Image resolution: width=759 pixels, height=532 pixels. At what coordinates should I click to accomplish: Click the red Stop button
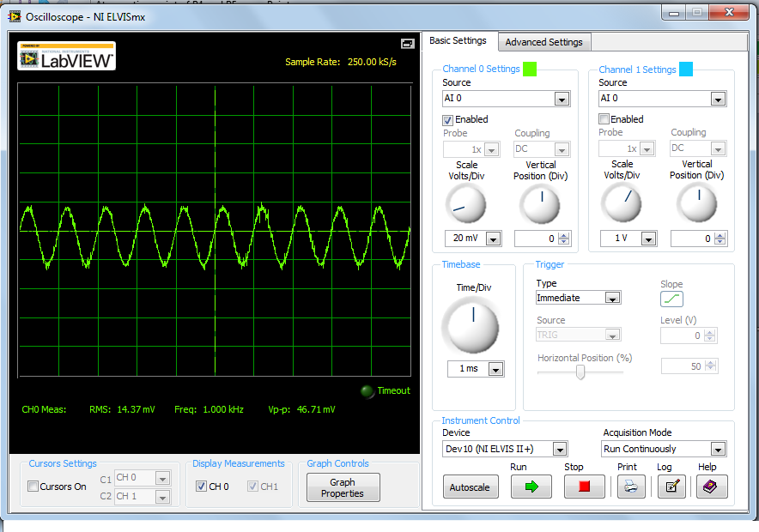coord(584,487)
